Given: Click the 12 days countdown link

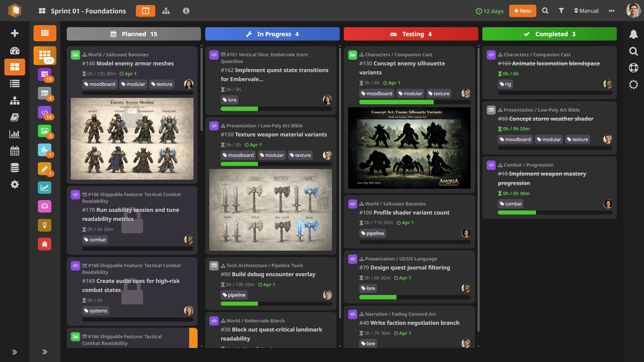Looking at the screenshot, I should (x=489, y=11).
